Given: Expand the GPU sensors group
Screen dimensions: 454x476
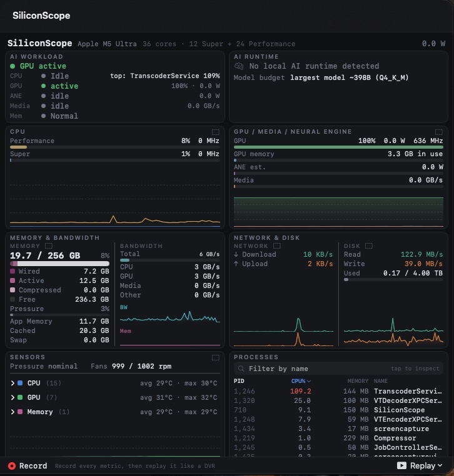Looking at the screenshot, I should point(13,397).
